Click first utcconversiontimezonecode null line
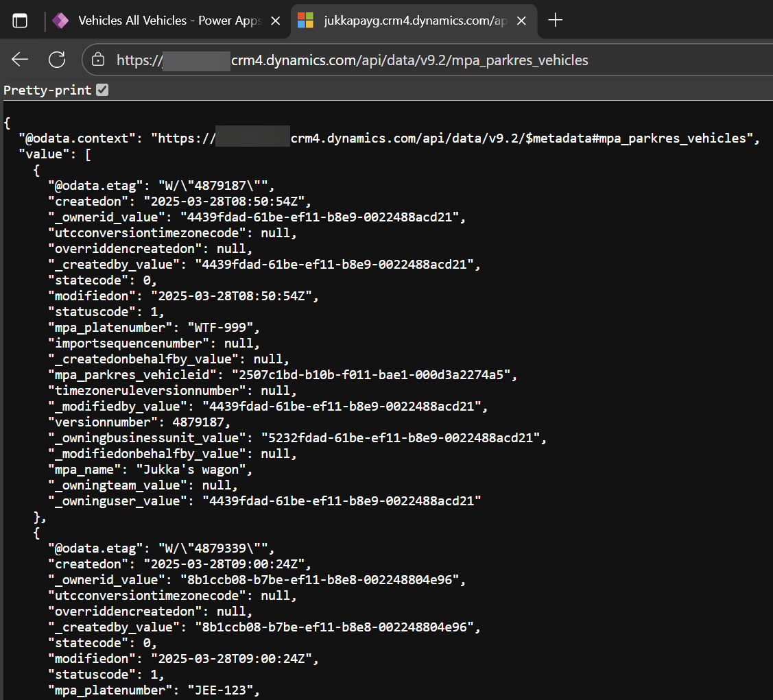Viewport: 773px width, 700px height. (x=173, y=233)
